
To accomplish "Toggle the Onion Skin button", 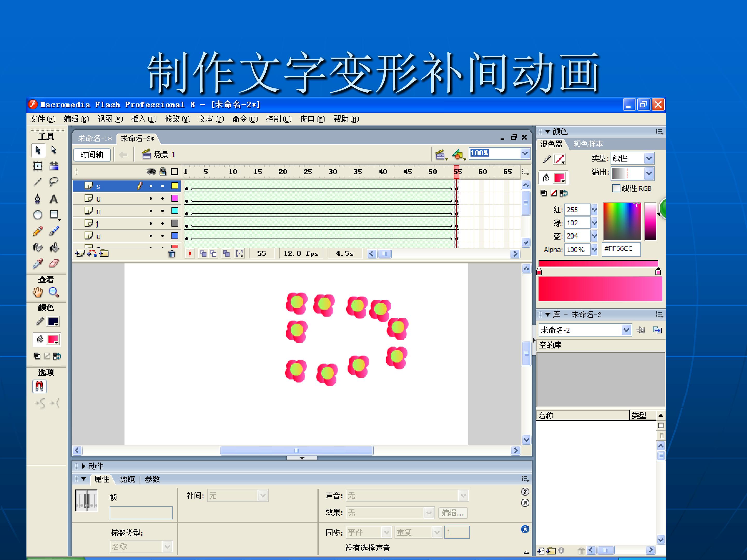I will (203, 254).
